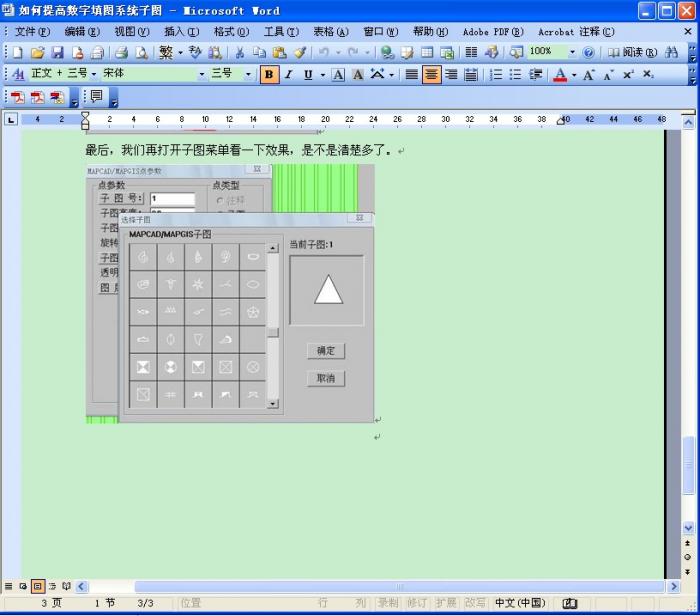Open the 表格 (Table) menu
The width and height of the screenshot is (700, 616).
point(330,31)
